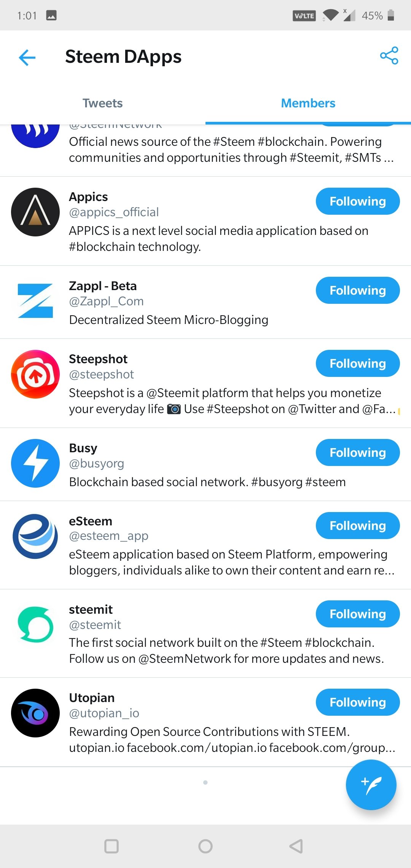
Task: Select the Members tab
Action: 308,103
